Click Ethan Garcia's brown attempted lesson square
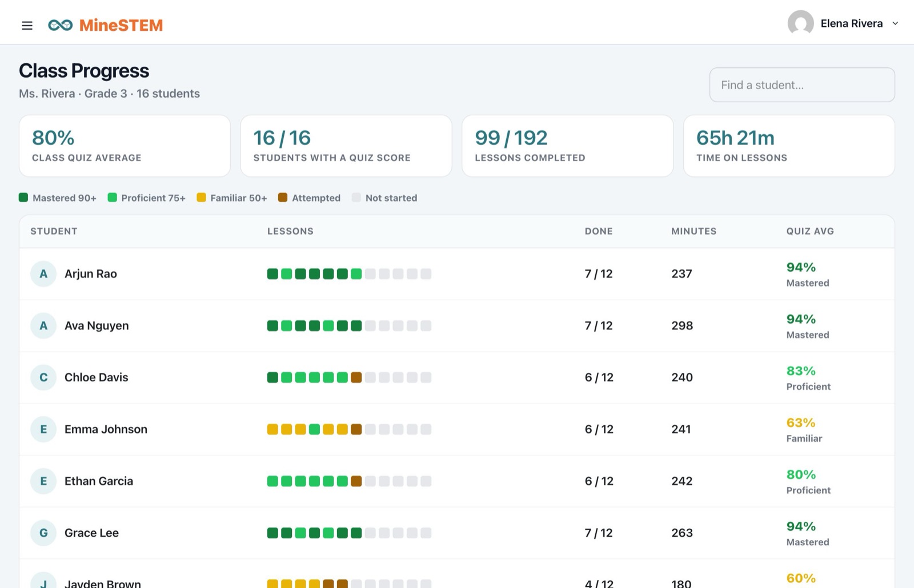Screen dimensions: 914x588 [x=356, y=481]
